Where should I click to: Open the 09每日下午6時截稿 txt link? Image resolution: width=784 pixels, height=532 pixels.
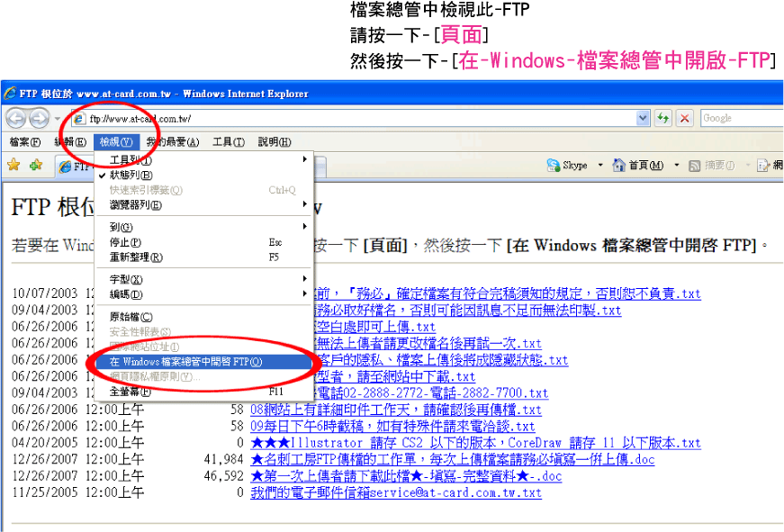[x=392, y=427]
